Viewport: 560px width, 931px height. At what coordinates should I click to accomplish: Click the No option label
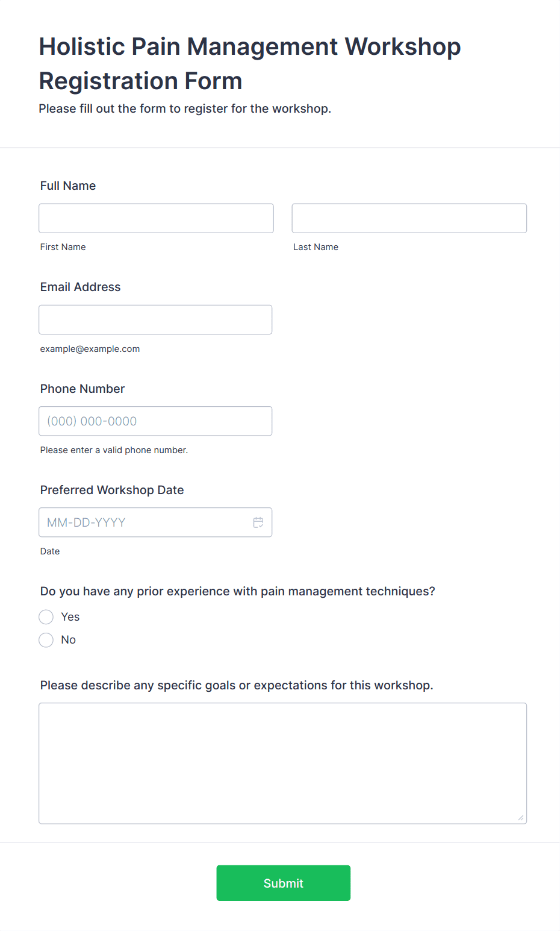pyautogui.click(x=69, y=640)
